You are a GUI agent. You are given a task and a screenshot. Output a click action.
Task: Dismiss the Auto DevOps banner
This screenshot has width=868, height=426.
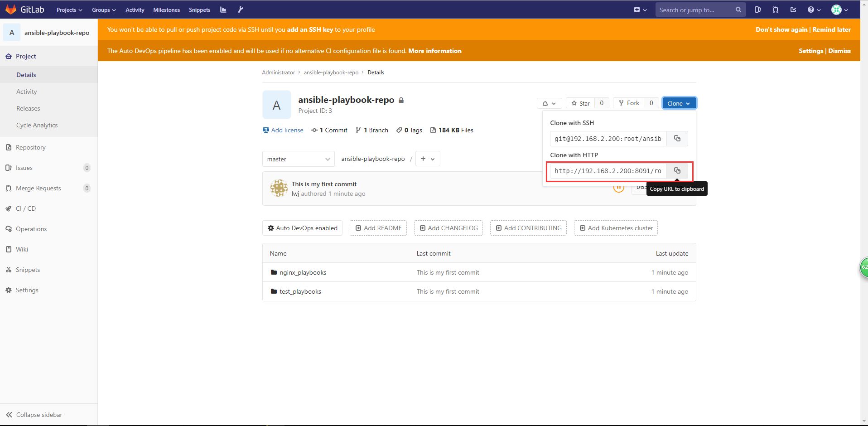click(x=839, y=51)
